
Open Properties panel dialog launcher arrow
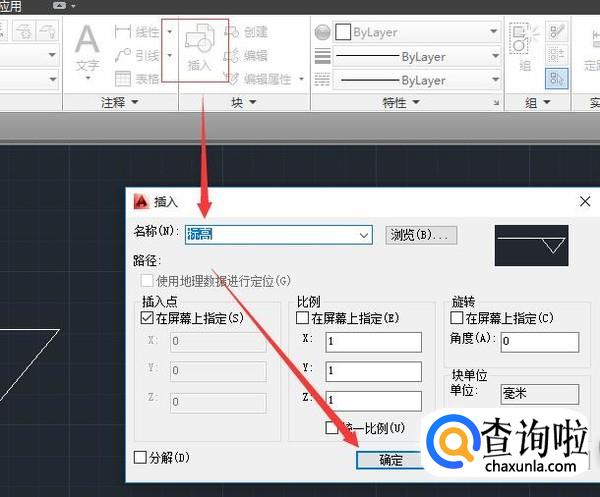496,103
